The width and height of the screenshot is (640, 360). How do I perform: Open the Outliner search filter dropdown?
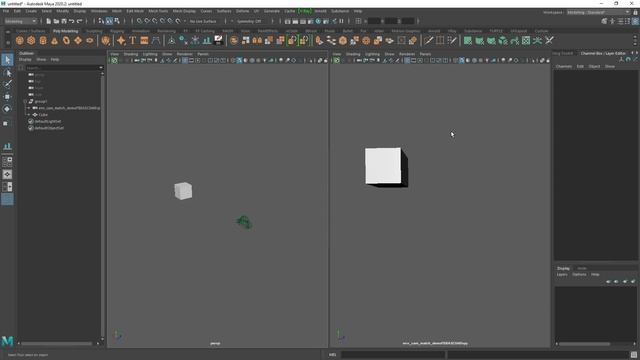coord(101,68)
